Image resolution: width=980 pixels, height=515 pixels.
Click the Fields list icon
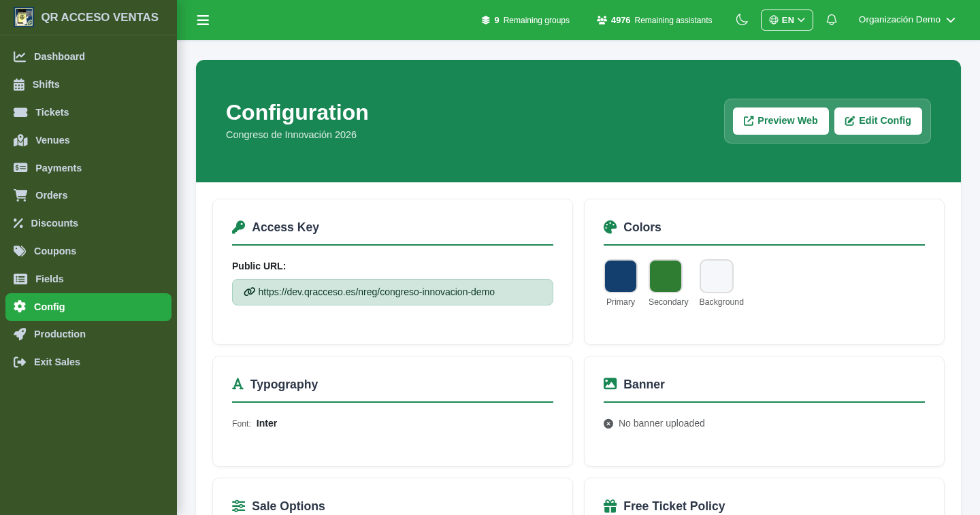coord(20,279)
